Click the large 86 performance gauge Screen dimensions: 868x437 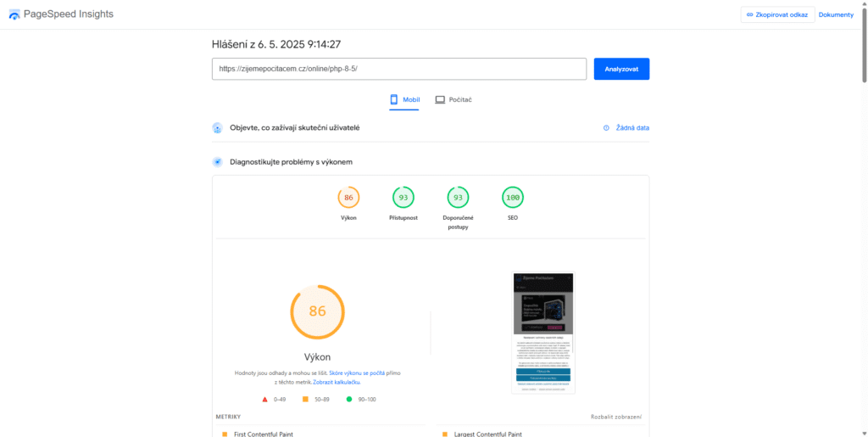tap(317, 311)
